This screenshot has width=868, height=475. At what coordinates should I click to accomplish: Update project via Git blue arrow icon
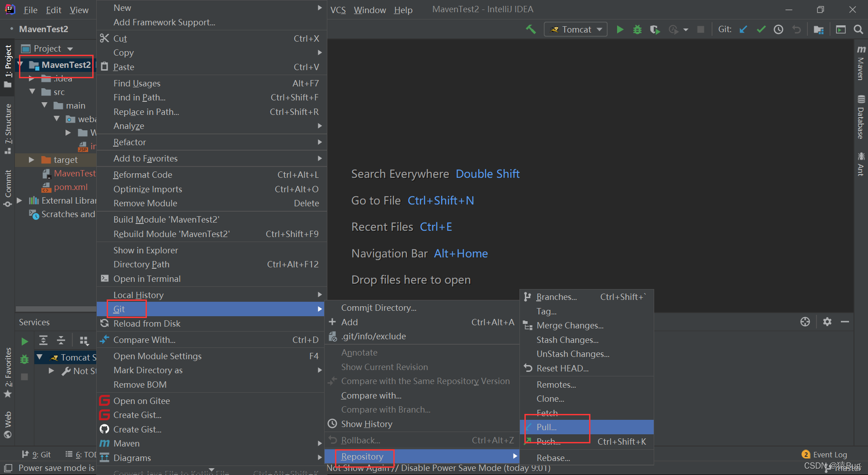click(x=743, y=29)
